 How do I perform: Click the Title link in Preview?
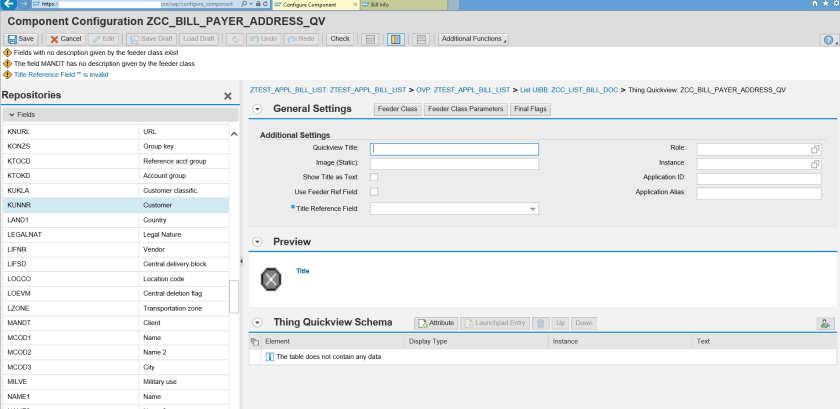[x=303, y=271]
